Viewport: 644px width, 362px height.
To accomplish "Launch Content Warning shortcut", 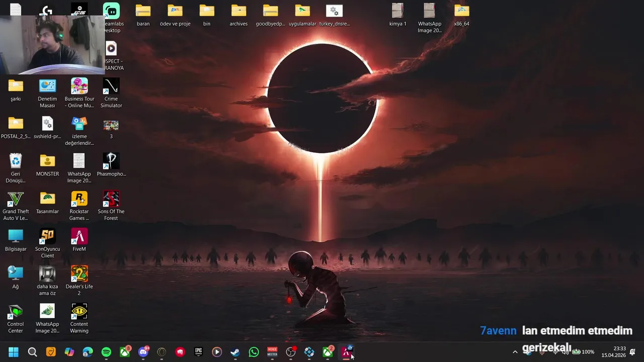I will click(x=79, y=319).
